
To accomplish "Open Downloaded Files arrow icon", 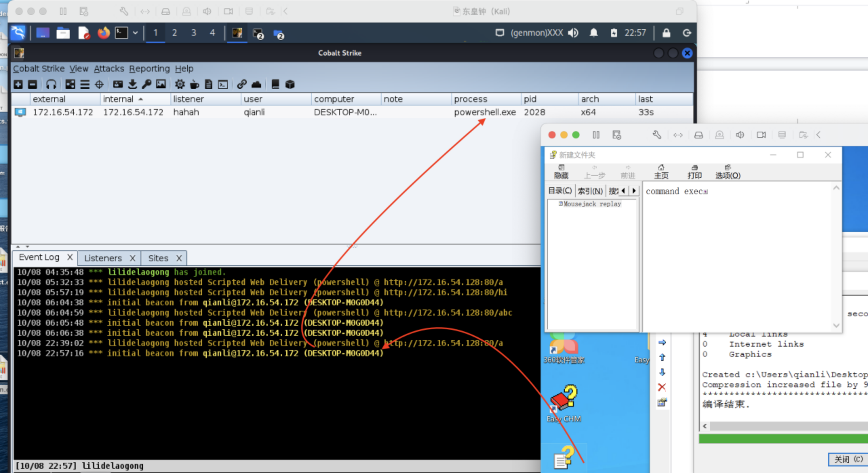I will tap(133, 84).
